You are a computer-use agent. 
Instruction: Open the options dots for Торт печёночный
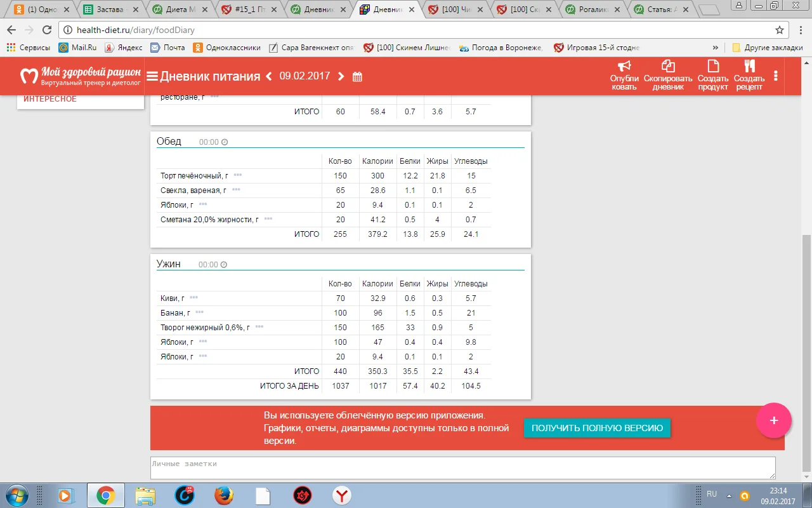point(238,175)
